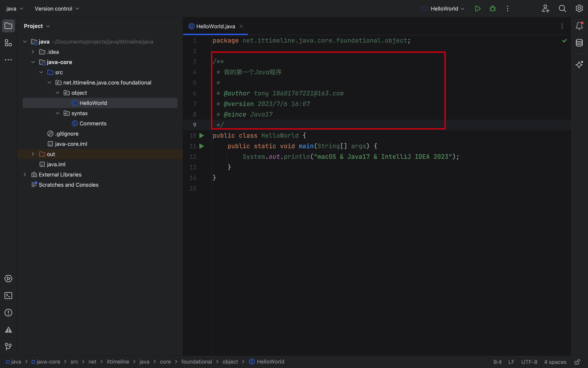Click the green inspection checkmark widget

564,41
